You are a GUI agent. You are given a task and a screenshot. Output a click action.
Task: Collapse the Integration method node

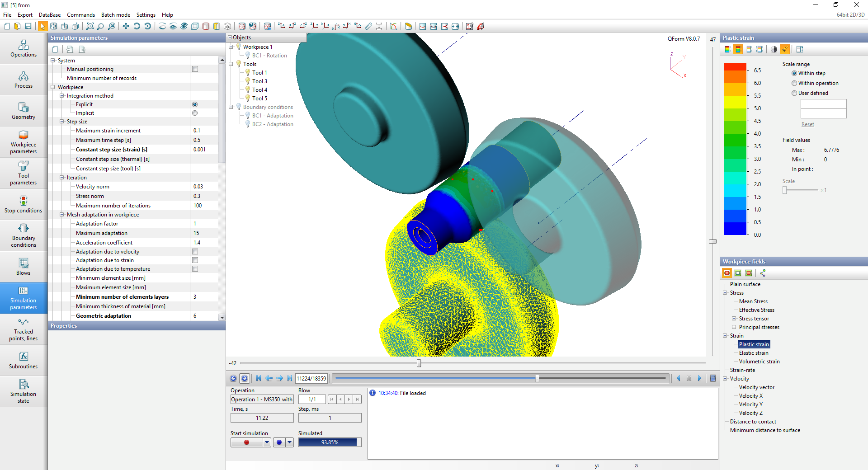[x=62, y=96]
